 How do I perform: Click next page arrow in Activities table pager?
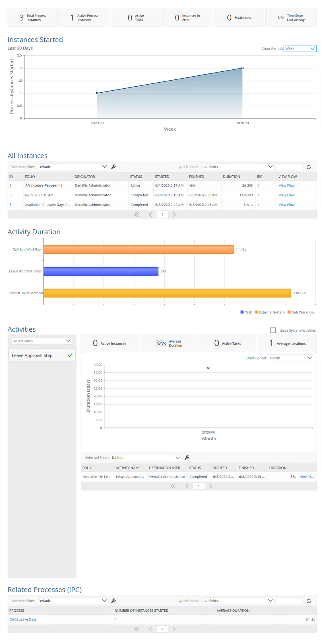211,486
